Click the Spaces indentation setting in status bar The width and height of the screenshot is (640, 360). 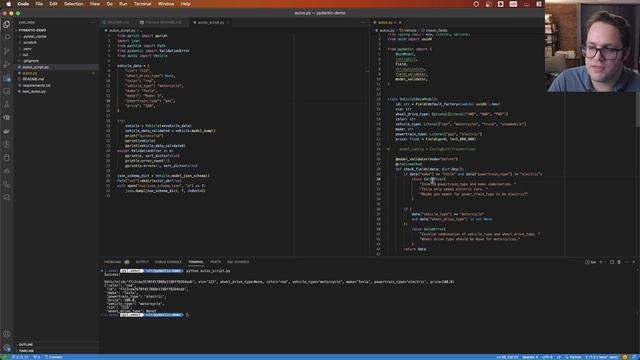tap(530, 357)
